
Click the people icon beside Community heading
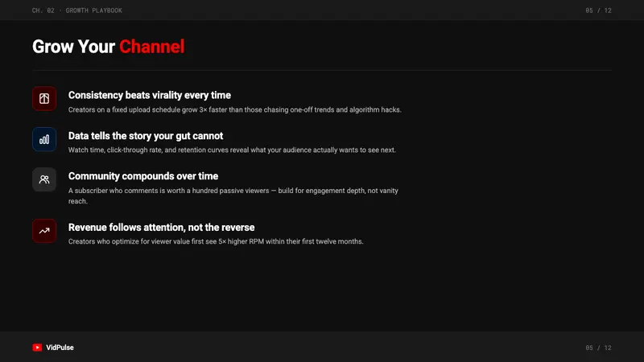click(x=44, y=179)
